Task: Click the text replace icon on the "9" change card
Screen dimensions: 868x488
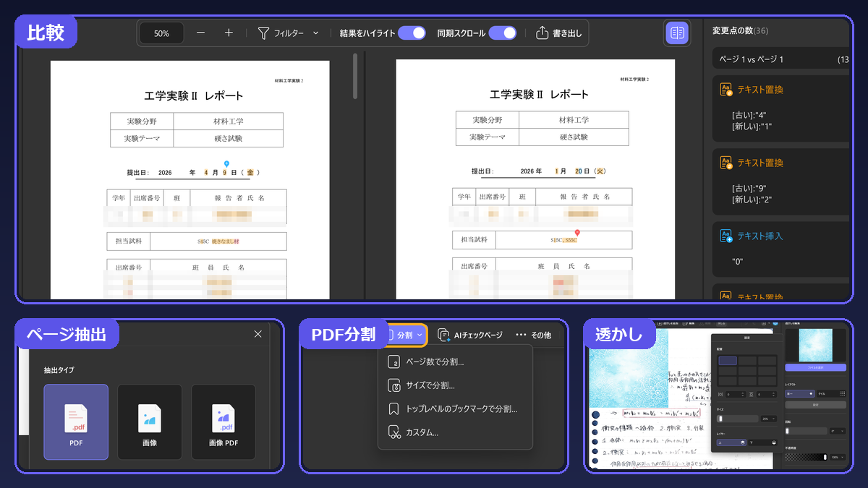Action: (x=726, y=163)
